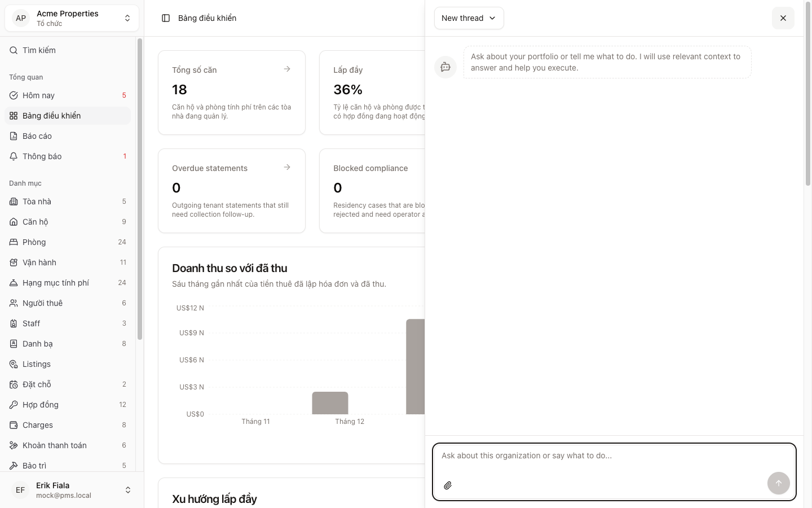Screen dimensions: 812x508
Task: Open Báo cáo reports page
Action: click(x=37, y=136)
